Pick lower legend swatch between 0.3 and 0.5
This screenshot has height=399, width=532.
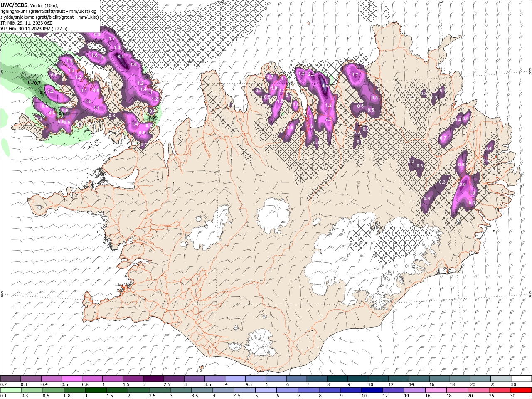(32, 390)
